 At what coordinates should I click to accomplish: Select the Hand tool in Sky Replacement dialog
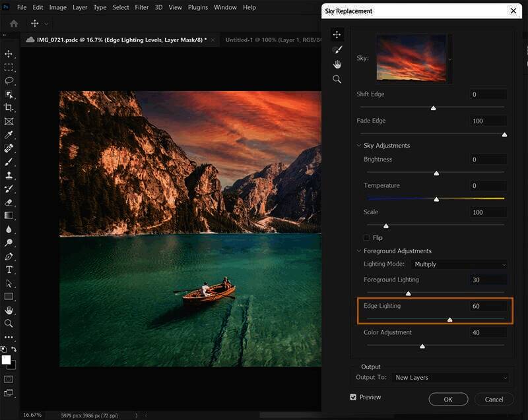point(337,65)
